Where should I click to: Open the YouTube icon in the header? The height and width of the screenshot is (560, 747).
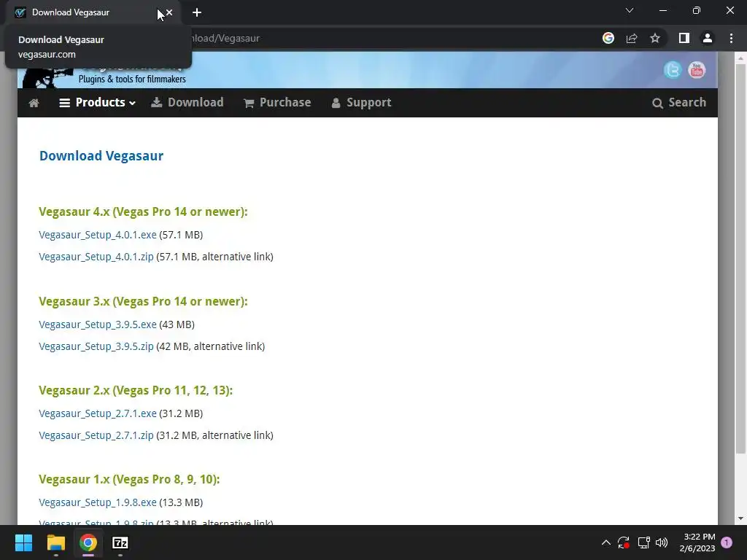coord(697,71)
